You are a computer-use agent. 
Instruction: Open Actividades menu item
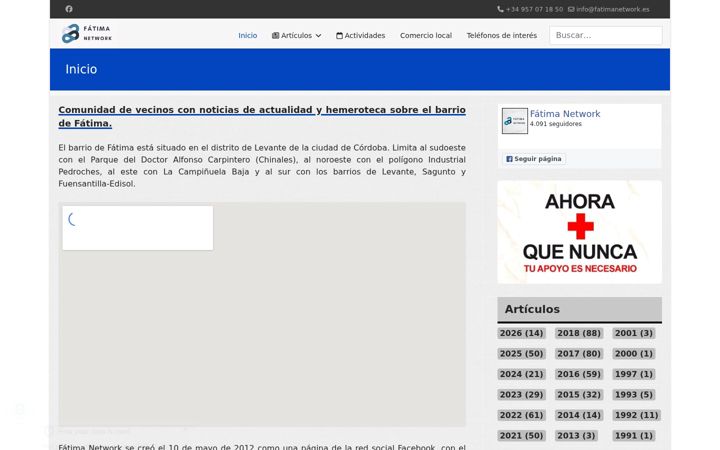pos(360,35)
